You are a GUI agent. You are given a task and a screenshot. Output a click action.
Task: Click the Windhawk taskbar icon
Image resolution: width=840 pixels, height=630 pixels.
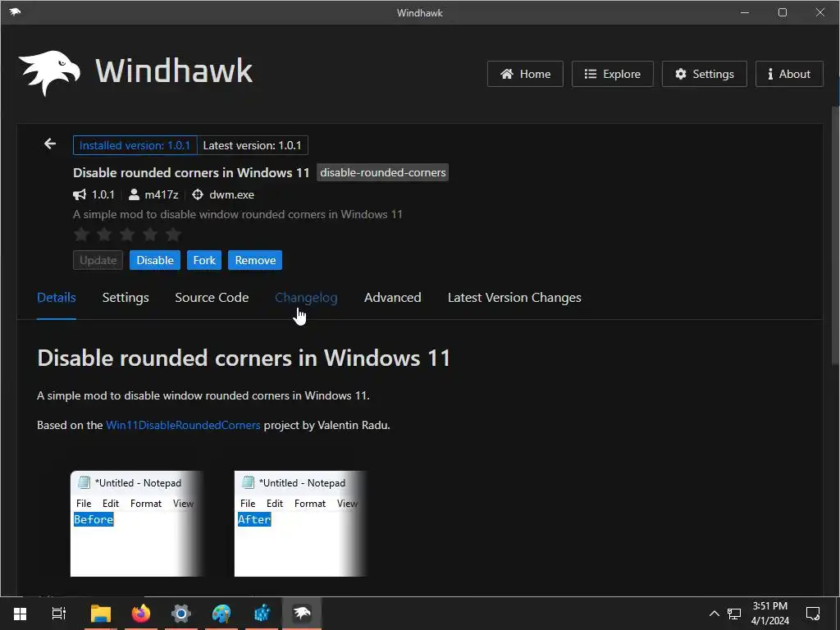click(302, 614)
